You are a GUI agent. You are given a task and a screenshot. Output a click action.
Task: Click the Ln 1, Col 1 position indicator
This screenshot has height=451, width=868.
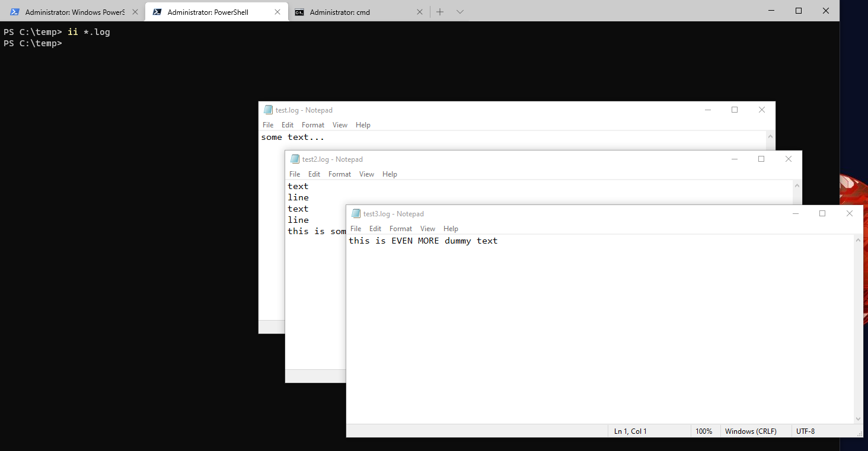point(630,431)
